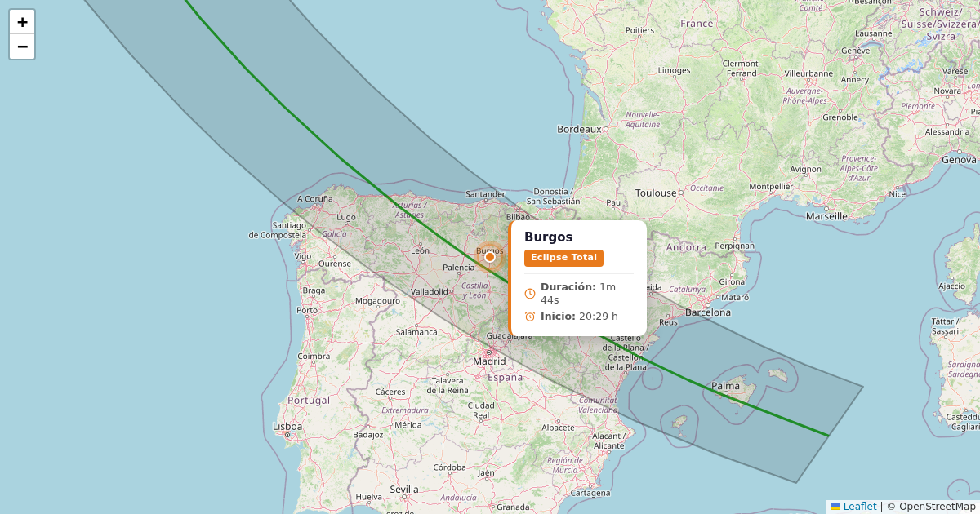Click the orange Burgos location marker
The width and height of the screenshot is (980, 514).
point(490,257)
